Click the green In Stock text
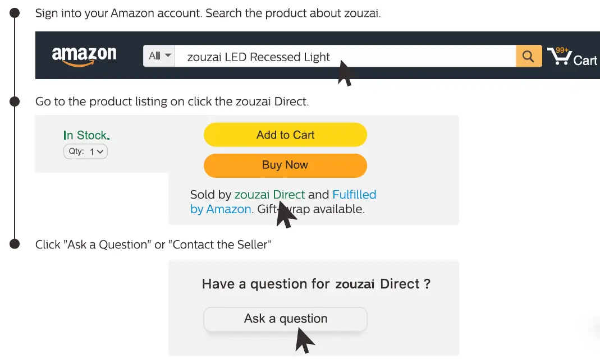Screen dimensions: 600x364 point(86,135)
